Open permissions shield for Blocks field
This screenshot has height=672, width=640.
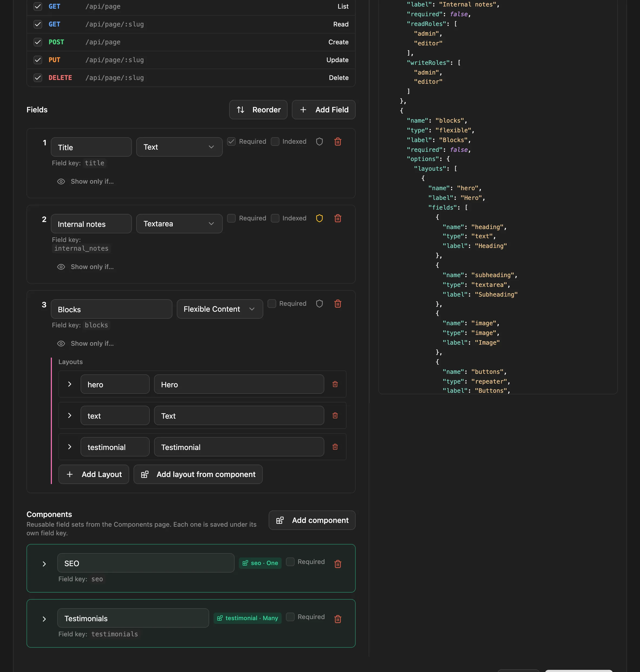click(319, 303)
